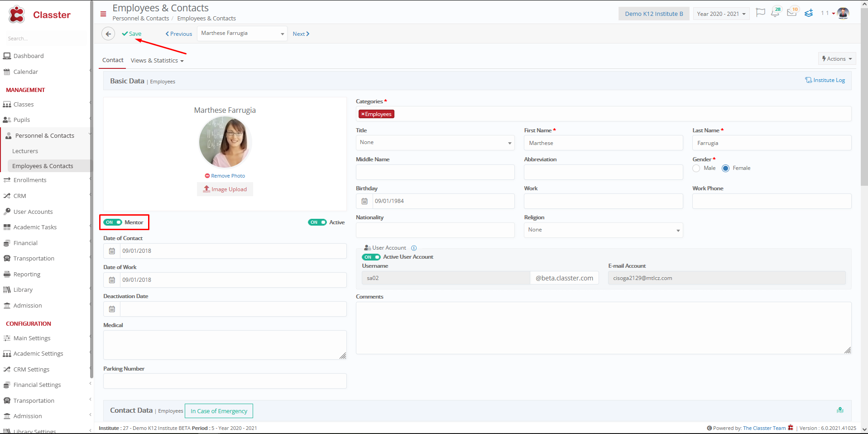Open Pupils in sidebar
Viewport: 868px width, 434px height.
point(22,120)
